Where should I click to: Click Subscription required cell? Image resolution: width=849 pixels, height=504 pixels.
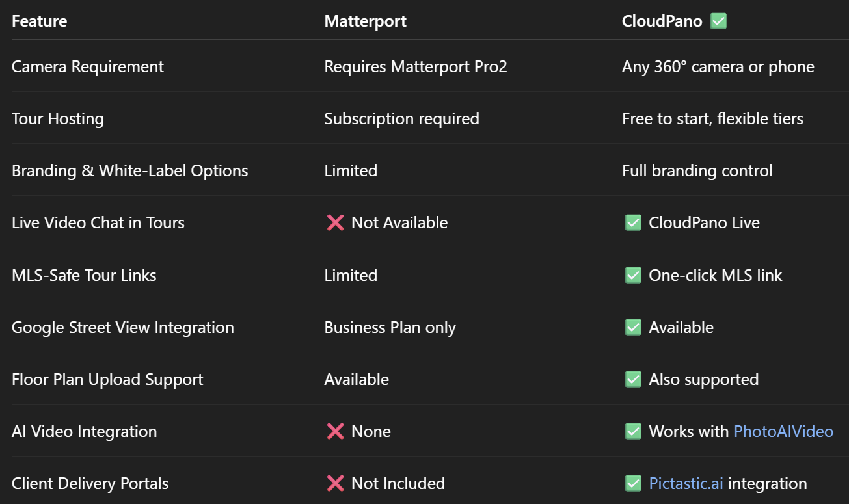402,118
